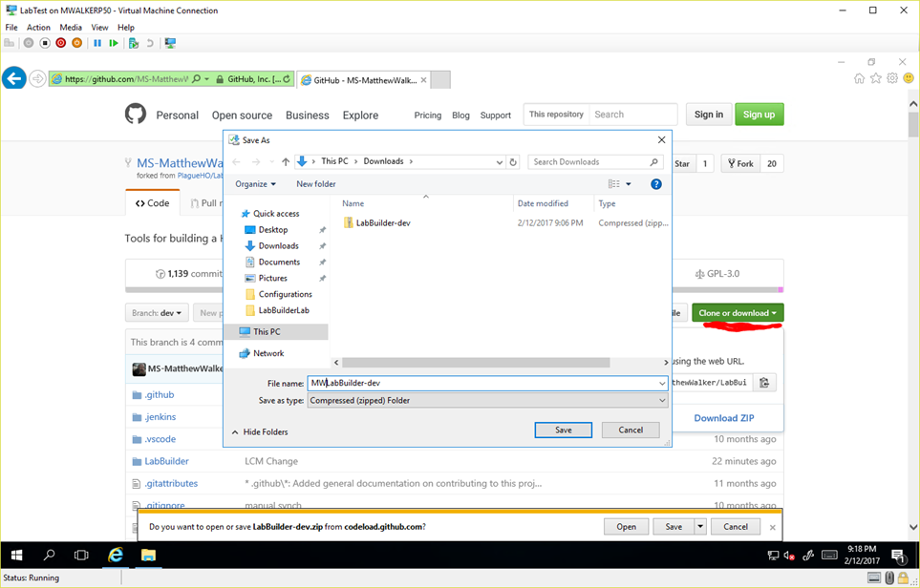Click the GitHub Octocat logo
The height and width of the screenshot is (588, 920).
coord(136,115)
